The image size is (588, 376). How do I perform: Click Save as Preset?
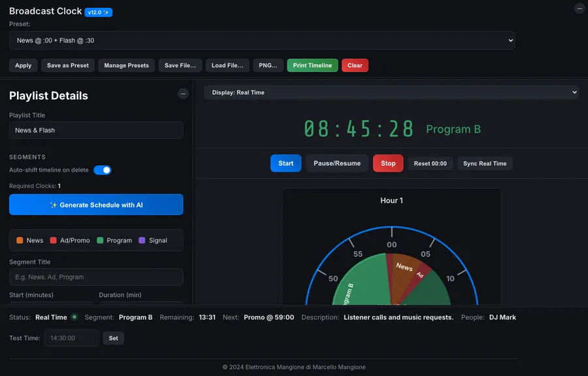[x=68, y=65]
